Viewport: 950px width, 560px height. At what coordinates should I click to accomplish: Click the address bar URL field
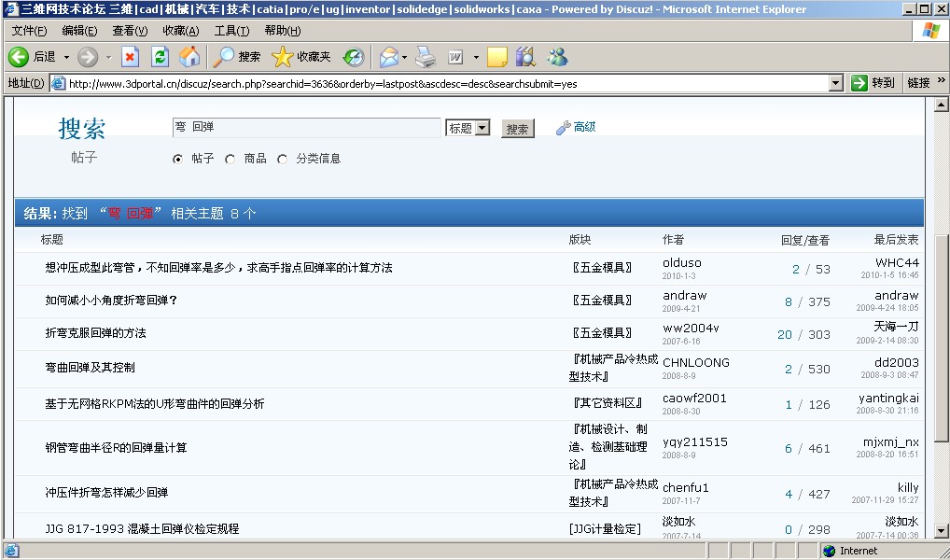[x=448, y=84]
